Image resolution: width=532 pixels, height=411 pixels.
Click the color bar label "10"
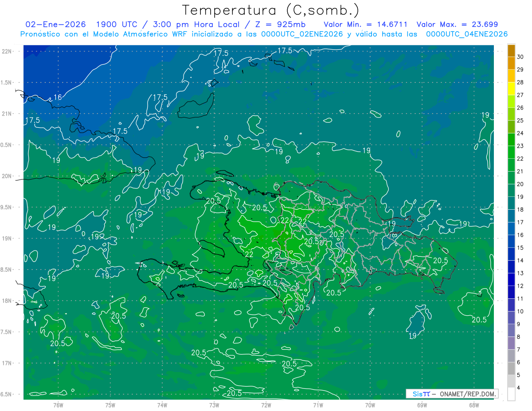pyautogui.click(x=520, y=311)
